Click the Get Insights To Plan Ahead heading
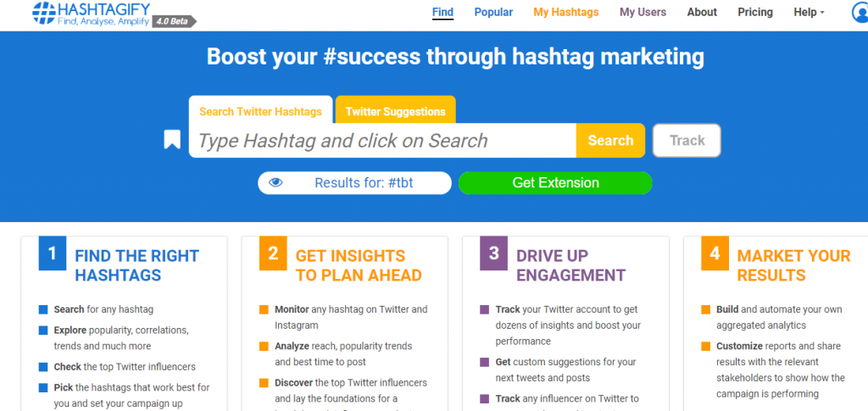This screenshot has height=411, width=868. pyautogui.click(x=359, y=265)
